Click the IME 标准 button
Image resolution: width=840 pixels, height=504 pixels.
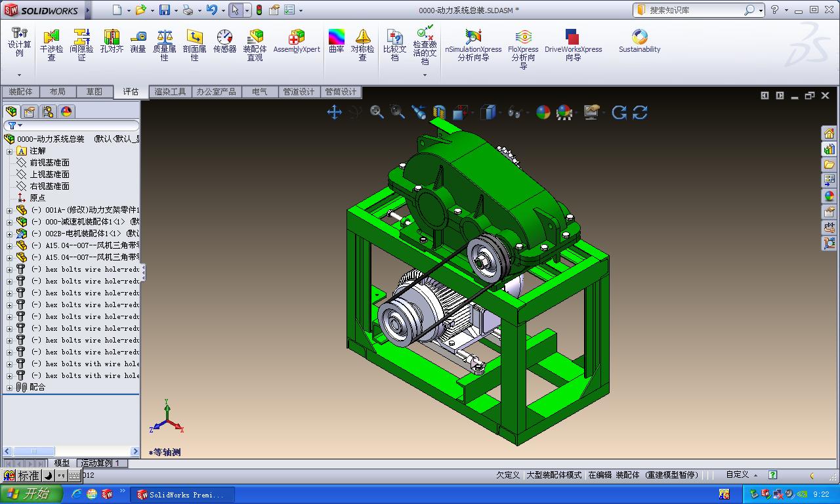pos(28,476)
